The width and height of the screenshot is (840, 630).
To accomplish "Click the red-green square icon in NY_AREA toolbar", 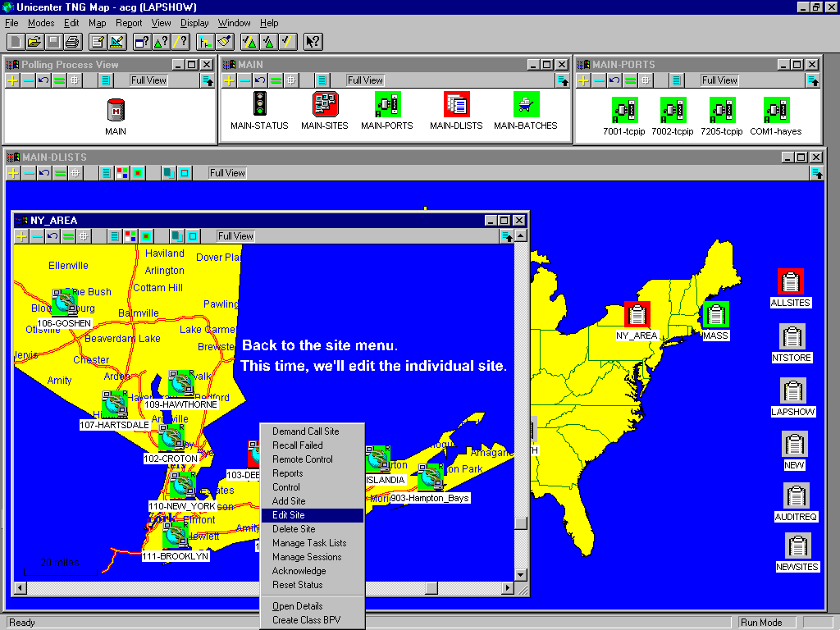I will click(146, 236).
